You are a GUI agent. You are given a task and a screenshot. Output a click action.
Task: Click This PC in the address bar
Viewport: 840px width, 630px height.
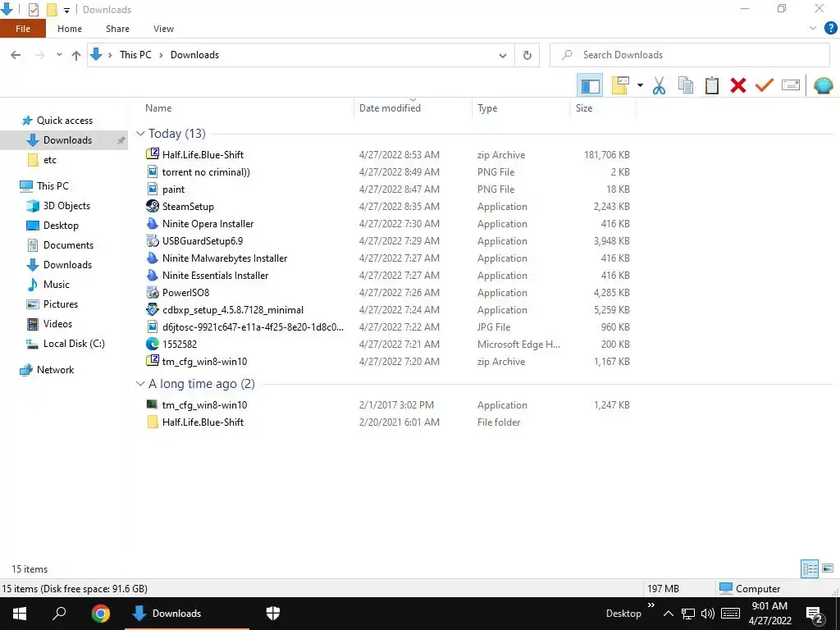[x=135, y=55]
